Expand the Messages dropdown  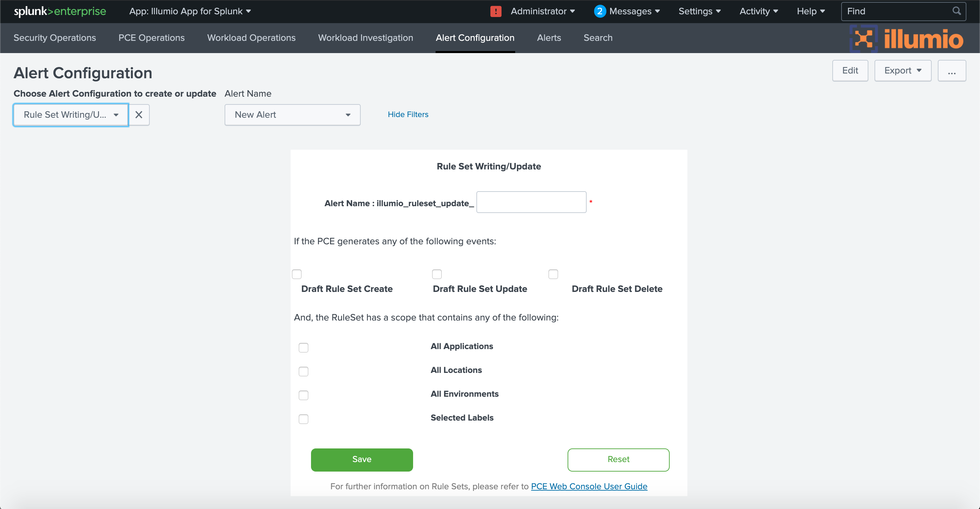634,12
